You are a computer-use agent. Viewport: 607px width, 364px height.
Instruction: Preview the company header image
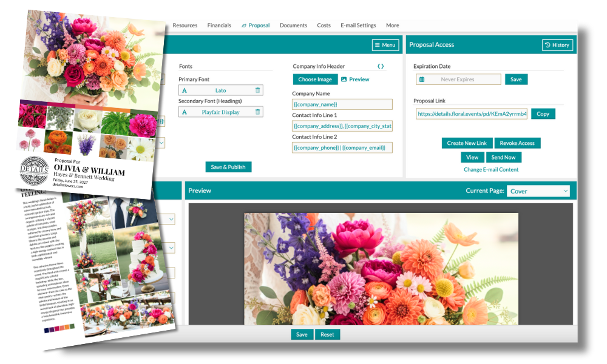(355, 79)
